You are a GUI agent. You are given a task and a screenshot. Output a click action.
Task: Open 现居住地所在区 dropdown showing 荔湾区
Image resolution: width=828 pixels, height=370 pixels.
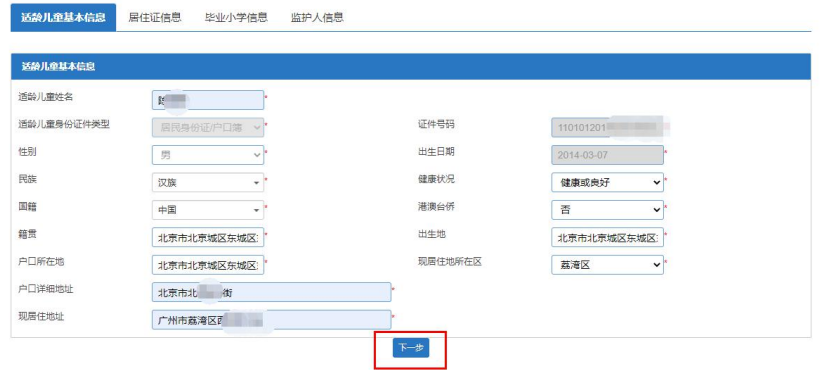[607, 265]
